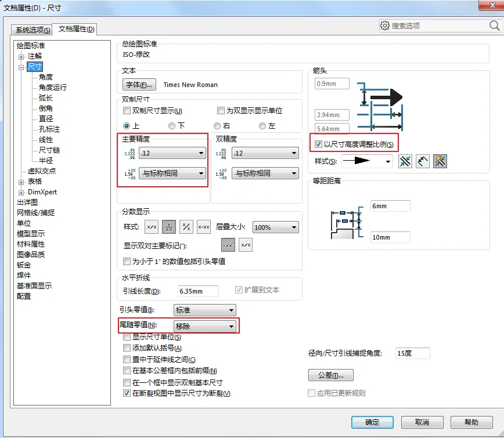Viewport: 504px width, 438px height.
Task: Open arrow 样式(S) style dropdown
Action: click(x=368, y=161)
